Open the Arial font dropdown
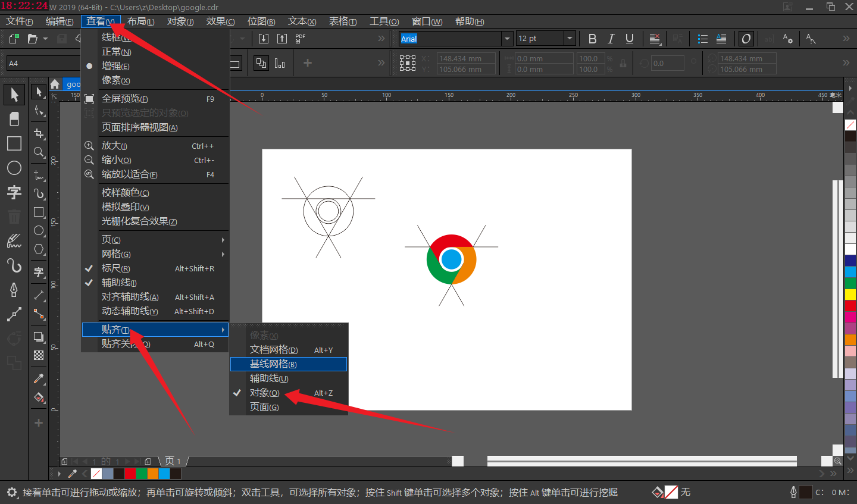 tap(507, 39)
